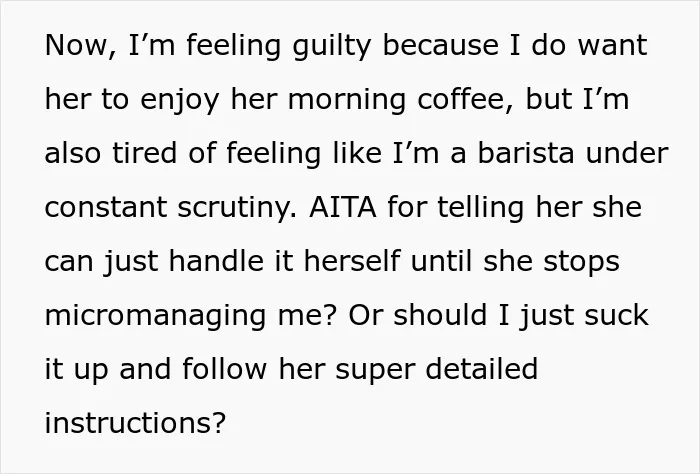Click the word "coffee,"
The image size is (700, 474).
(x=466, y=99)
